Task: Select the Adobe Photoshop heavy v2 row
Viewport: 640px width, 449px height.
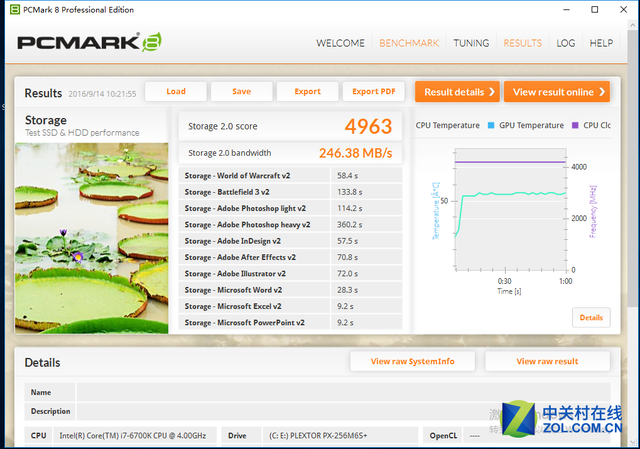Action: point(290,224)
